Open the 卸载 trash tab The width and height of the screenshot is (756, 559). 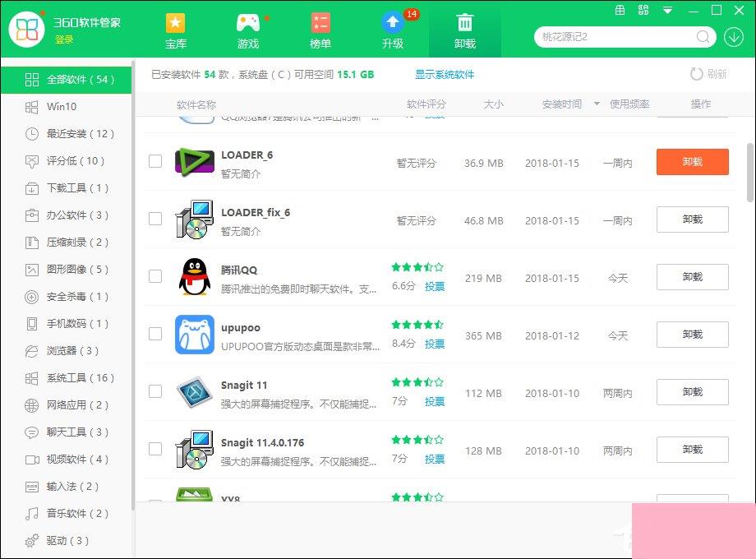click(465, 31)
